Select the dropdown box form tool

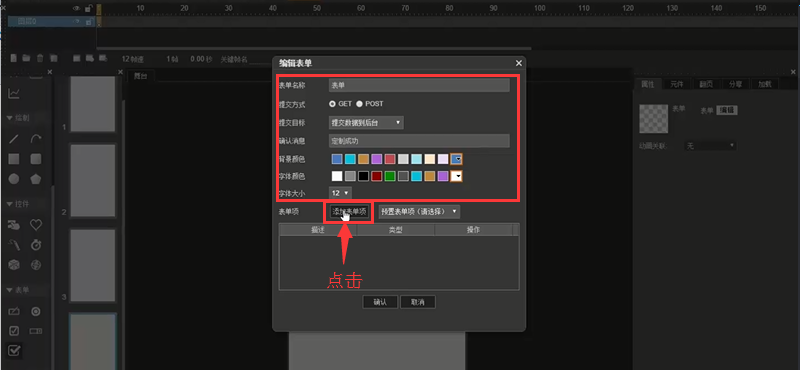pos(36,331)
